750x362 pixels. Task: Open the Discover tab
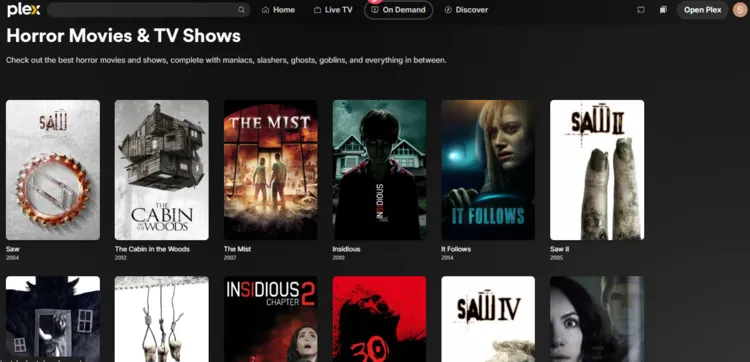coord(466,10)
